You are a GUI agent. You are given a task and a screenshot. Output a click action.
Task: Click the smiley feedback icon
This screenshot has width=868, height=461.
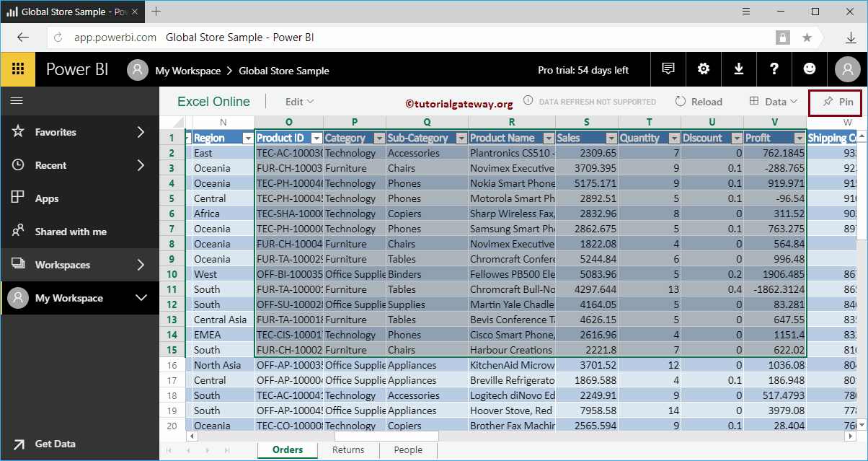(810, 69)
